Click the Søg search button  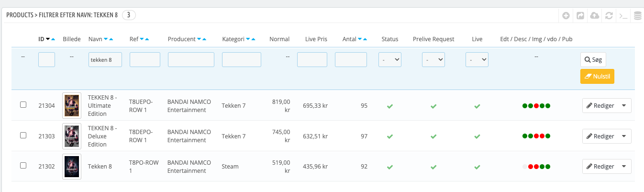tap(593, 60)
